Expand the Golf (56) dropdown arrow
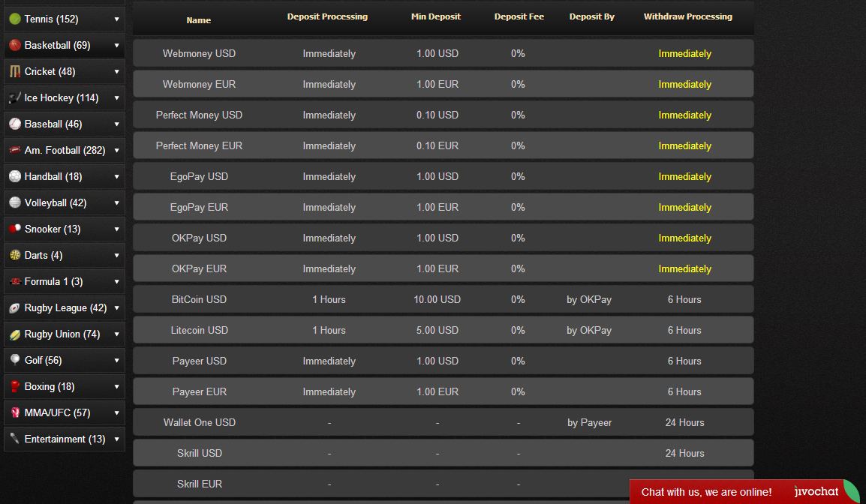 (x=116, y=360)
